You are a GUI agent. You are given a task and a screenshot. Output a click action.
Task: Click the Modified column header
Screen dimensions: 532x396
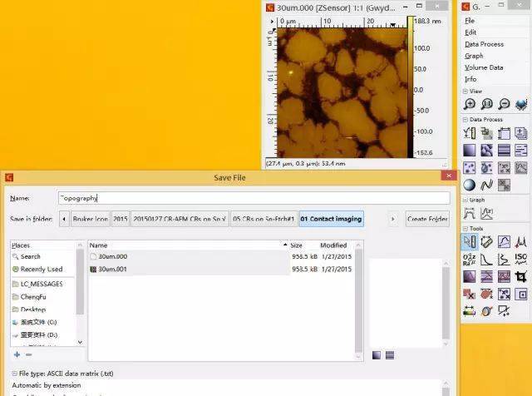[333, 245]
